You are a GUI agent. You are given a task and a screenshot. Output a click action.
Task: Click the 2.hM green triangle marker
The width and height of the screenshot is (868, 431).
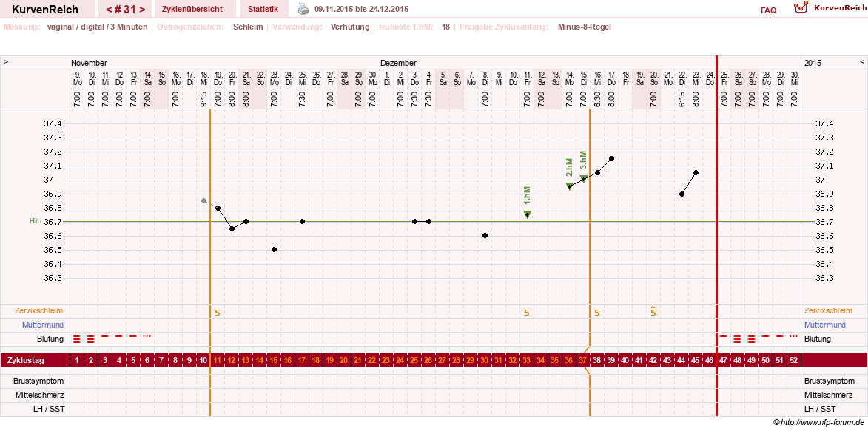(570, 186)
